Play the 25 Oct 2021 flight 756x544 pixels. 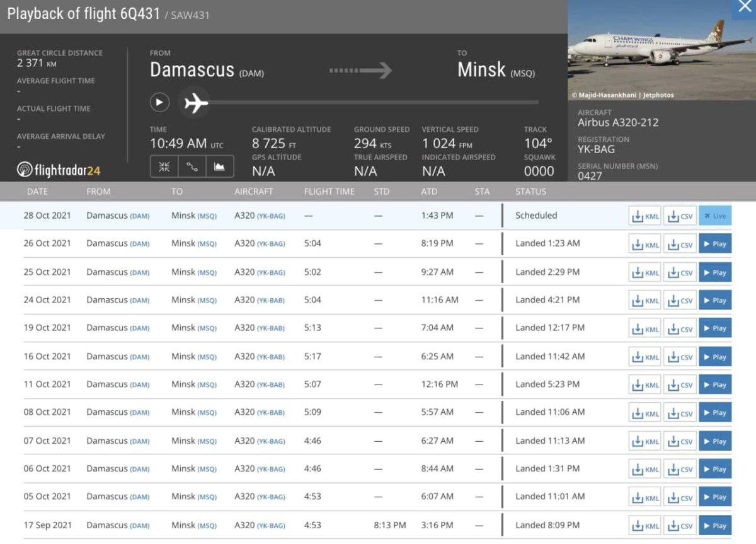[x=715, y=272]
